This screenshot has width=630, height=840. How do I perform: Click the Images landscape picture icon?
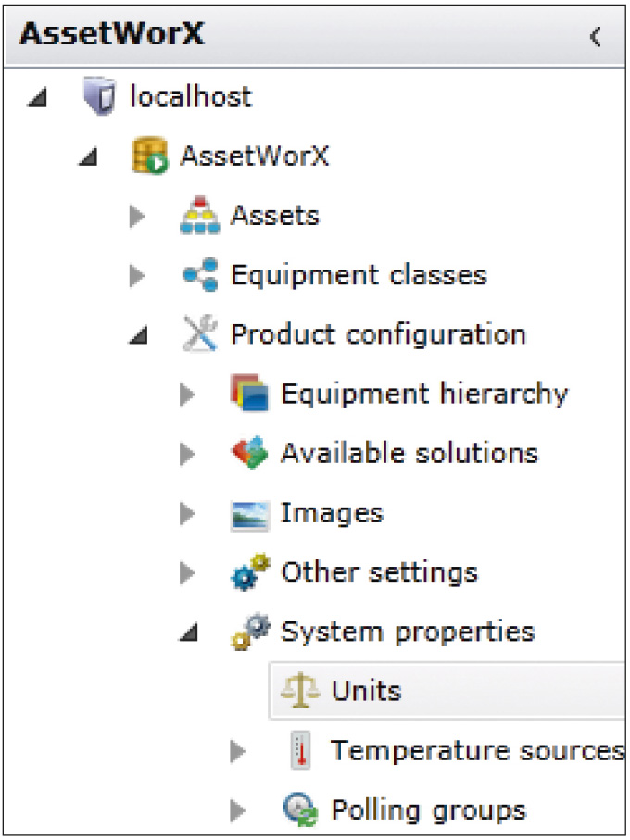click(249, 515)
